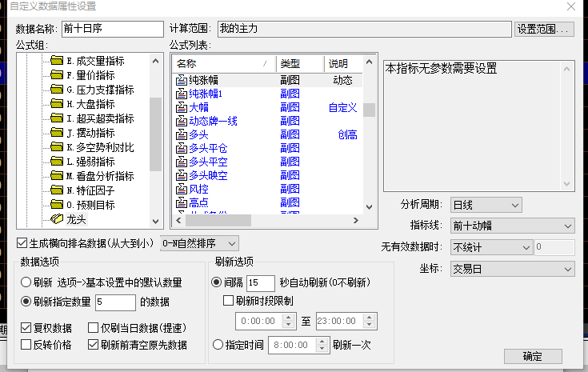Select 刷新 选项->基本设置中的默认数量 radio
Screen dimensions: 588x372
pyautogui.click(x=26, y=282)
